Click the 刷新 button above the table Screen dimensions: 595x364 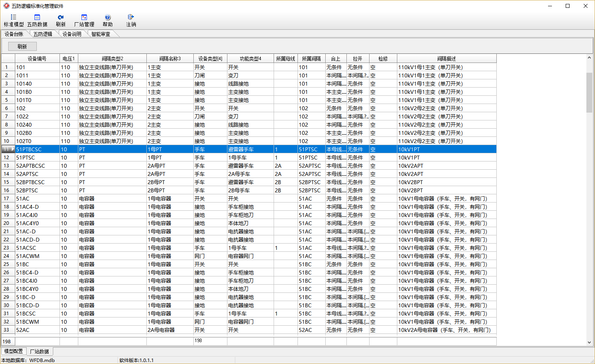(22, 47)
